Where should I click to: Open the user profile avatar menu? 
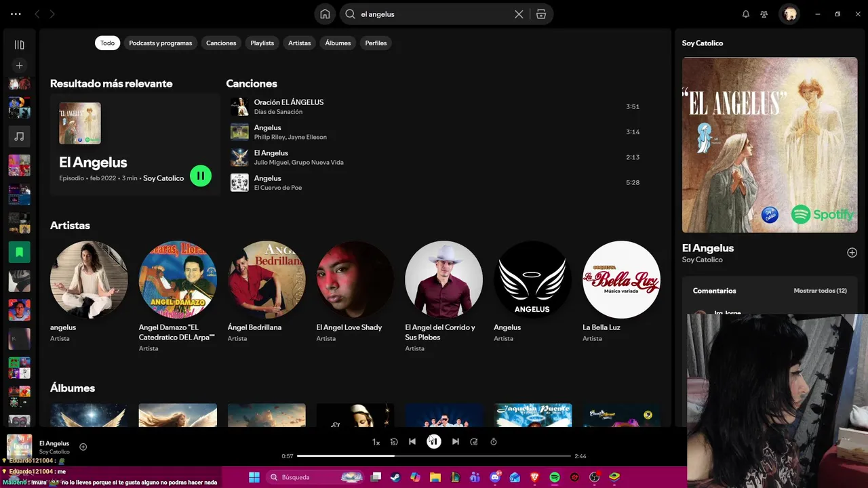[x=789, y=14]
